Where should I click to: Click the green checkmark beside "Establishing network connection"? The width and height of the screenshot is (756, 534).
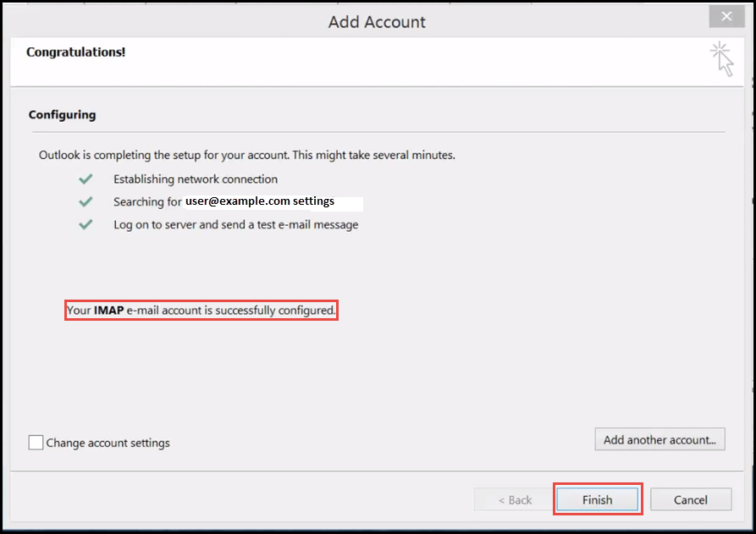point(85,179)
